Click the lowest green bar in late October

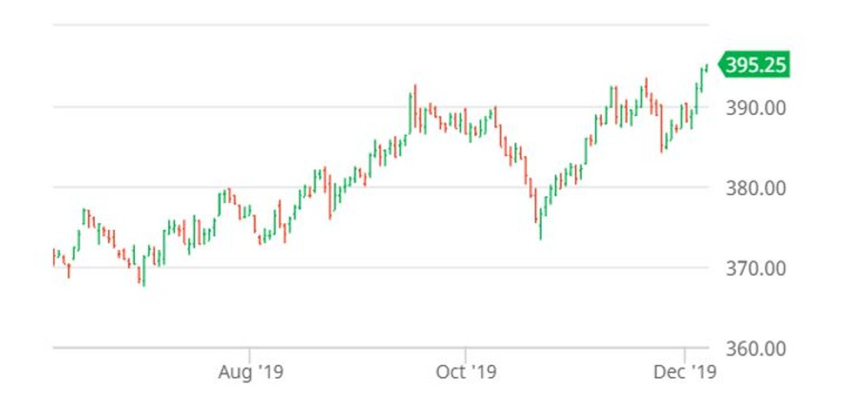point(541,224)
